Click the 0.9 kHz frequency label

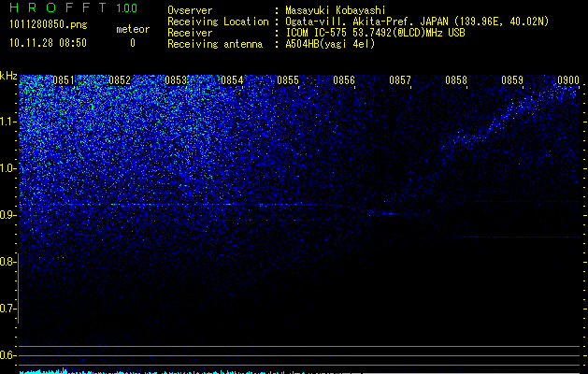(7, 215)
